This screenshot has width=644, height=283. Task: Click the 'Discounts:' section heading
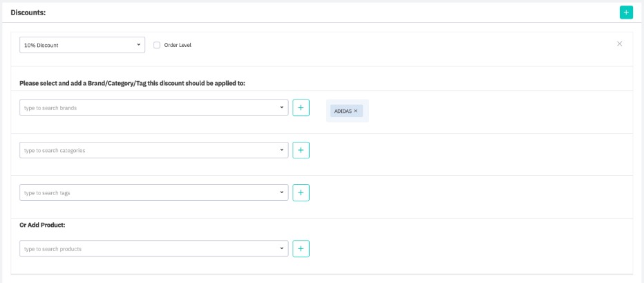click(x=28, y=12)
